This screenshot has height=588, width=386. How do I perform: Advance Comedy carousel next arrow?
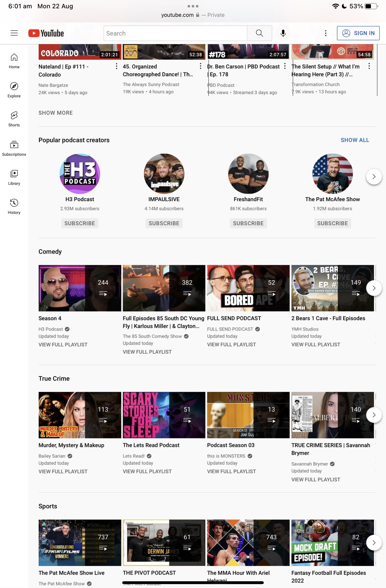coord(374,288)
